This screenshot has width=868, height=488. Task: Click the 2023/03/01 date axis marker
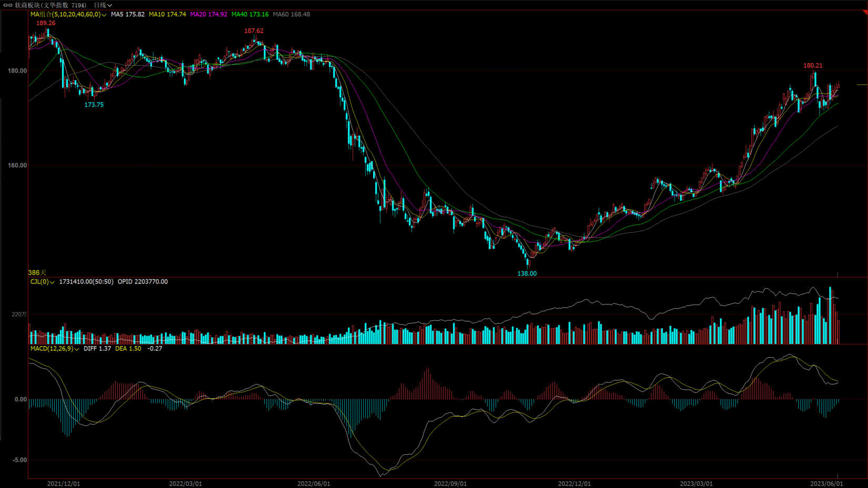click(x=696, y=483)
